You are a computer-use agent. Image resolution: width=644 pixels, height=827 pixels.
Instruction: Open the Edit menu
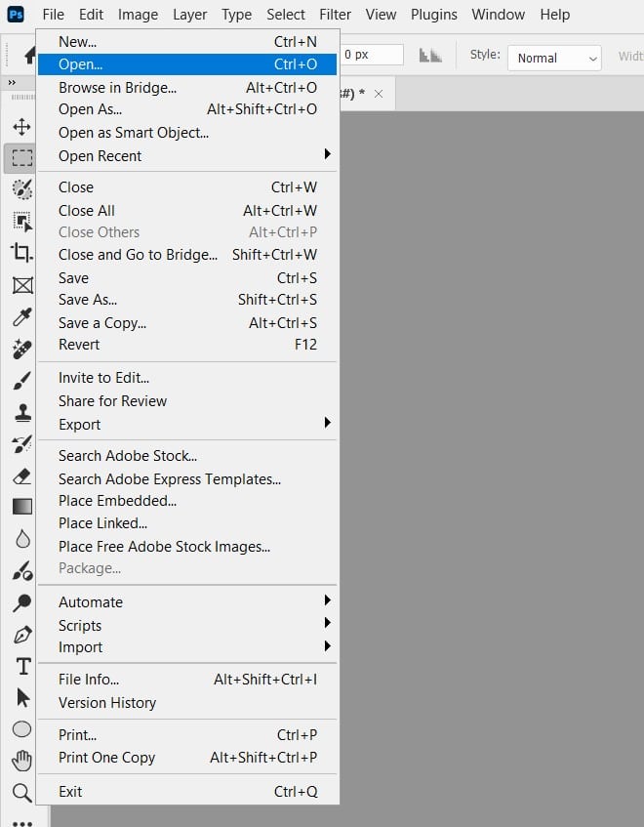(x=91, y=15)
